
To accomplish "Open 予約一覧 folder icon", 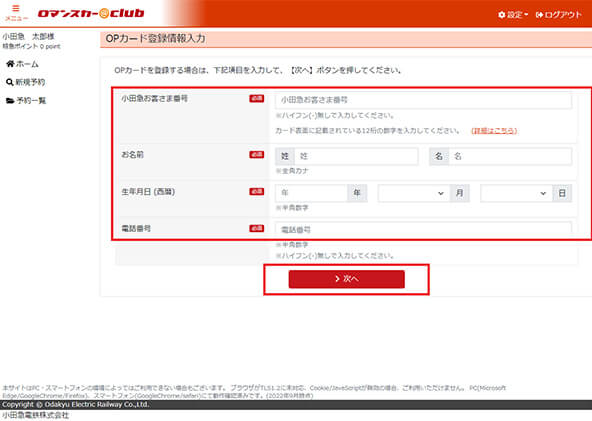I will [10, 100].
